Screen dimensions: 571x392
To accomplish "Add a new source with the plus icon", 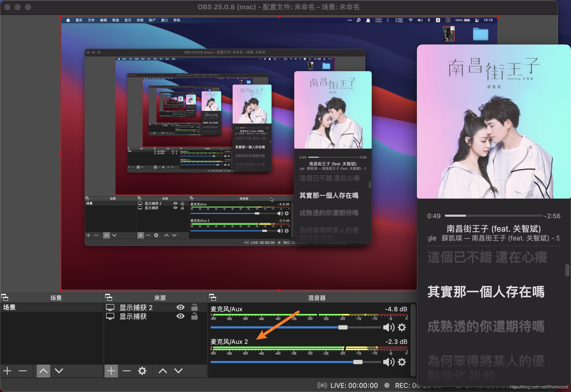I will tap(111, 371).
